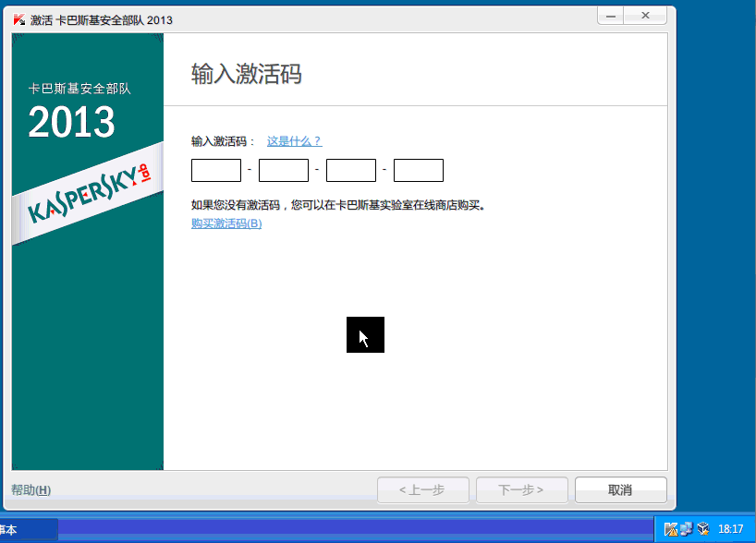The width and height of the screenshot is (756, 543).
Task: Click the Kaspersky icon in the title bar
Action: click(x=18, y=20)
